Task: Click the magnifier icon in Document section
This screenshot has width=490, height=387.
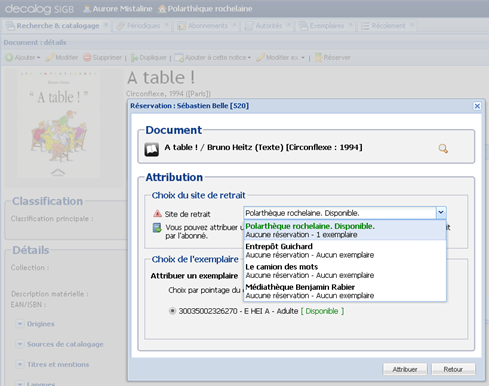Action: 443,148
